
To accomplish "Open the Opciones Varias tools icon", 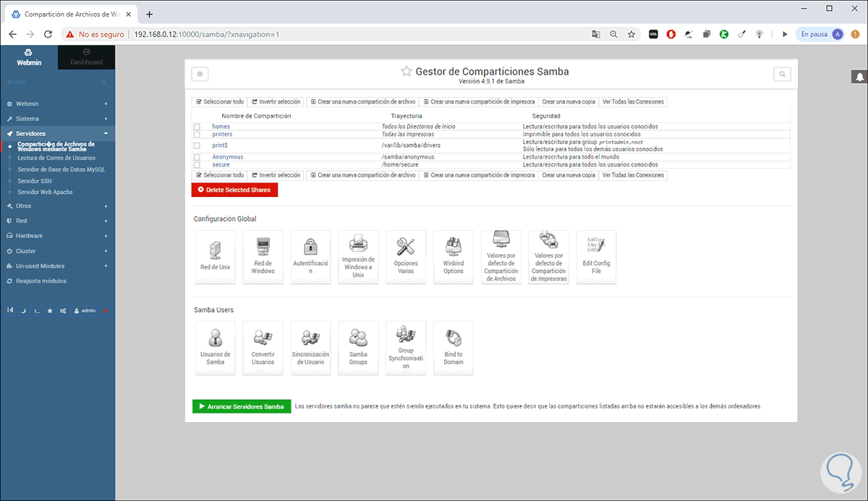I will (x=406, y=257).
